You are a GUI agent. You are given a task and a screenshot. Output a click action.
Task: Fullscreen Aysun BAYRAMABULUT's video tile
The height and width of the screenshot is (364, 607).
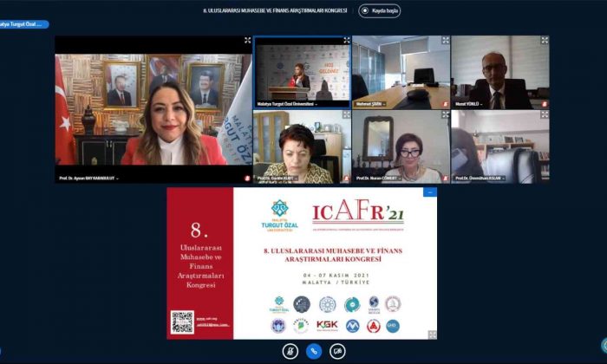pyautogui.click(x=247, y=41)
